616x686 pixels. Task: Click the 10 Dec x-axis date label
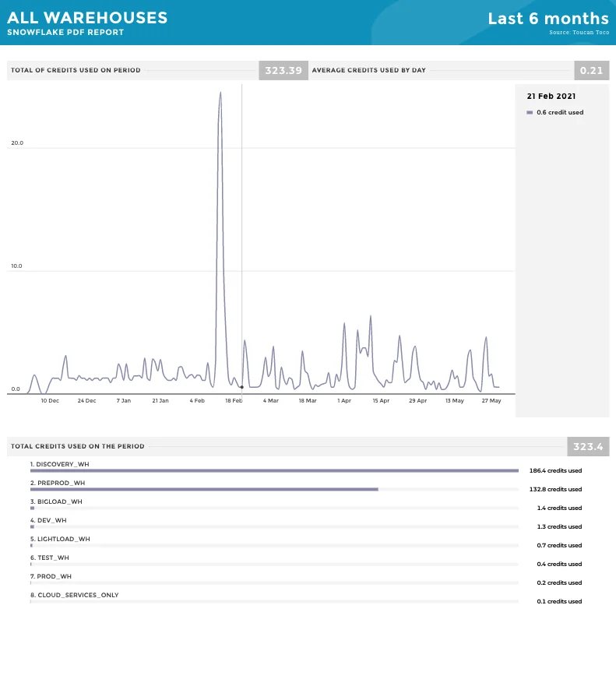[x=50, y=401]
